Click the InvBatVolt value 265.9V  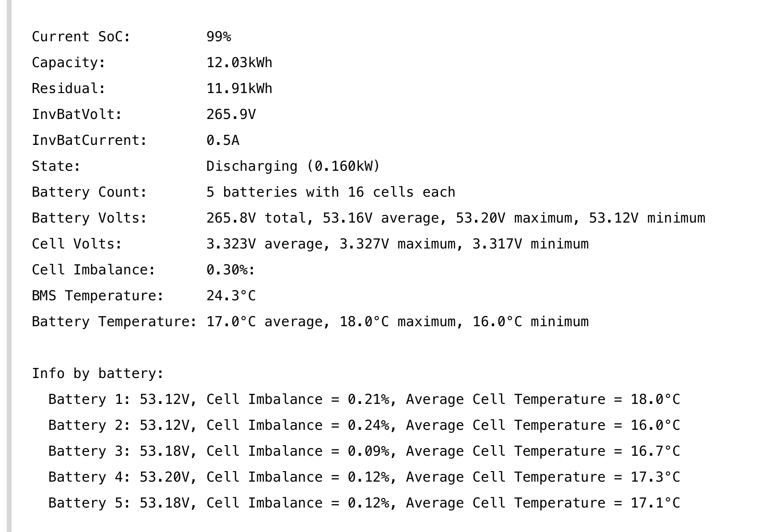point(231,115)
